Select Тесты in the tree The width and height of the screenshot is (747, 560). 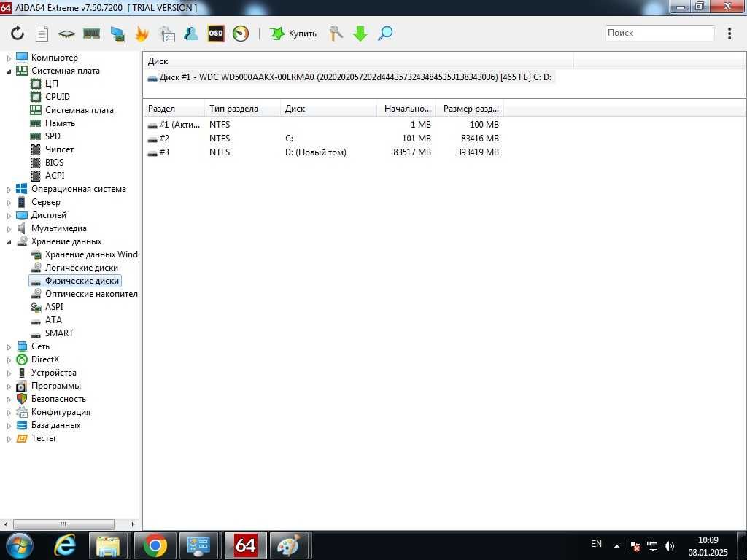pyautogui.click(x=43, y=438)
